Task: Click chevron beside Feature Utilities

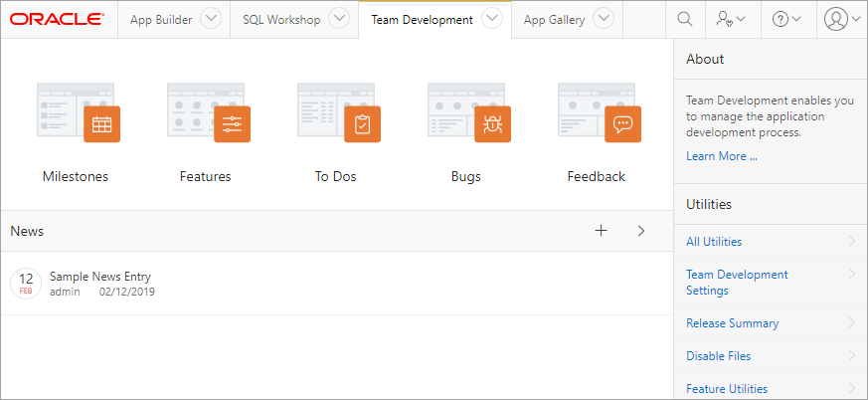Action: click(851, 388)
